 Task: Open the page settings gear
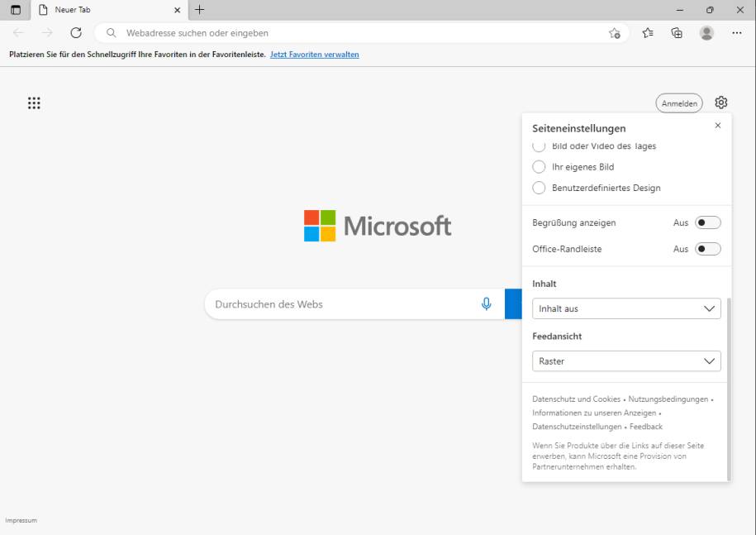click(x=720, y=103)
